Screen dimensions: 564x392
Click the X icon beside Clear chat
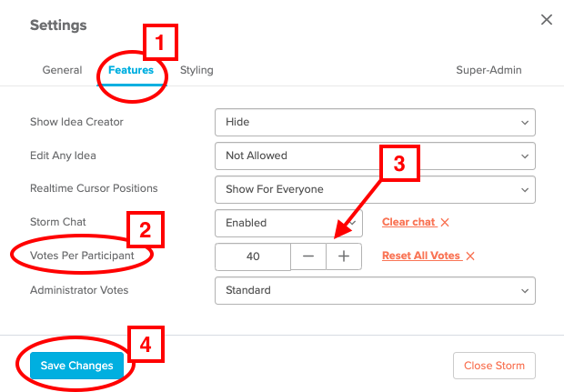(445, 223)
